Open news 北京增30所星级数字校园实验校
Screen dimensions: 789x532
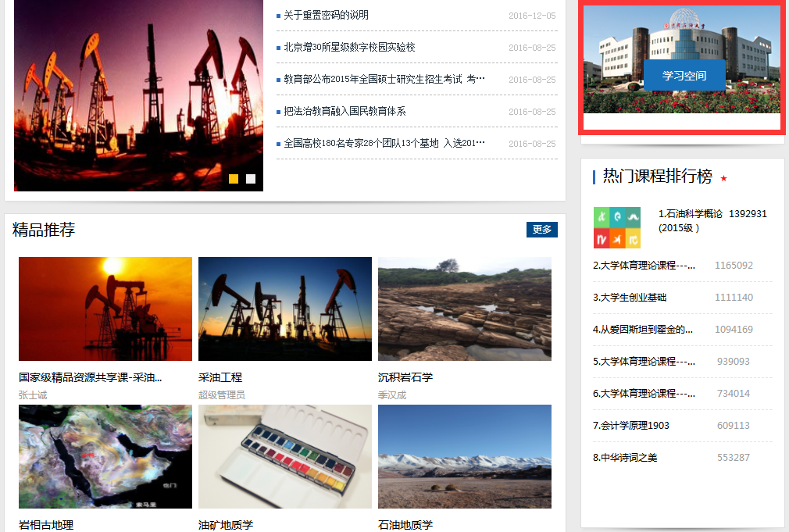pyautogui.click(x=349, y=48)
